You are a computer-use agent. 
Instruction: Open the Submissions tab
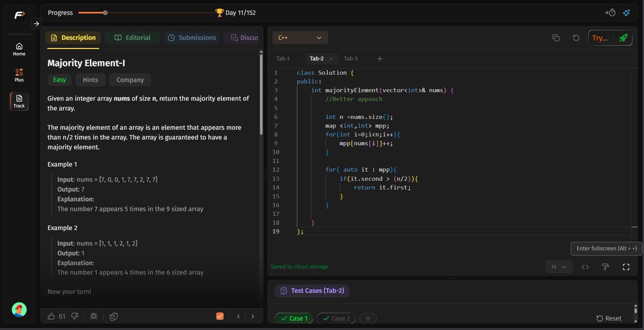point(192,38)
